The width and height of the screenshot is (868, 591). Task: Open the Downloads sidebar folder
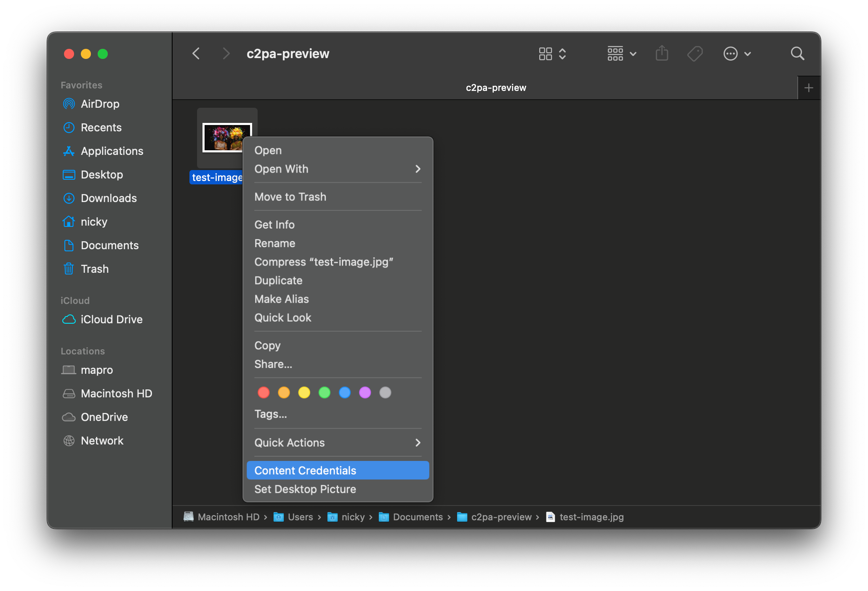(108, 198)
